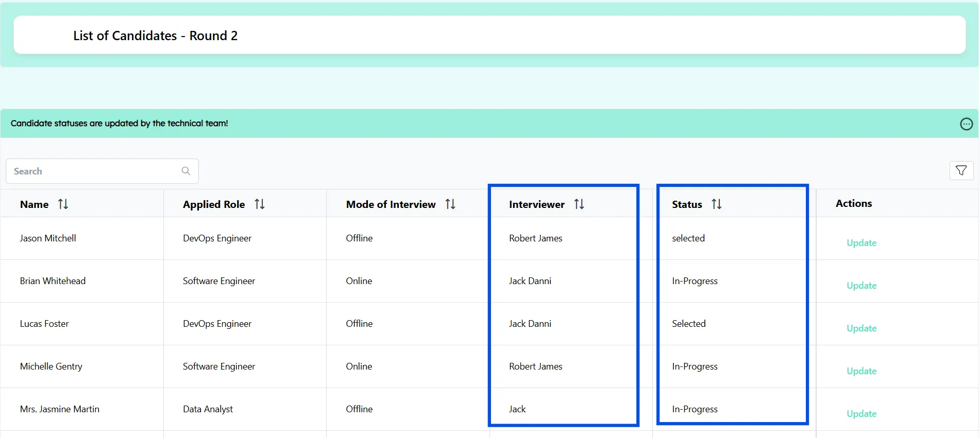Viewport: 980px width, 438px height.
Task: Sort by Applied Role using arrows icon
Action: click(x=260, y=204)
